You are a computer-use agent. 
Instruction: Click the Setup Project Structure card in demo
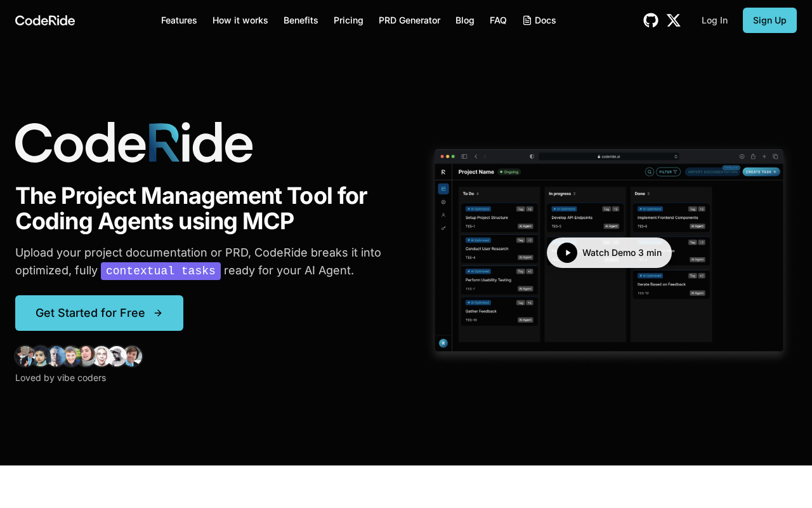[x=499, y=217]
